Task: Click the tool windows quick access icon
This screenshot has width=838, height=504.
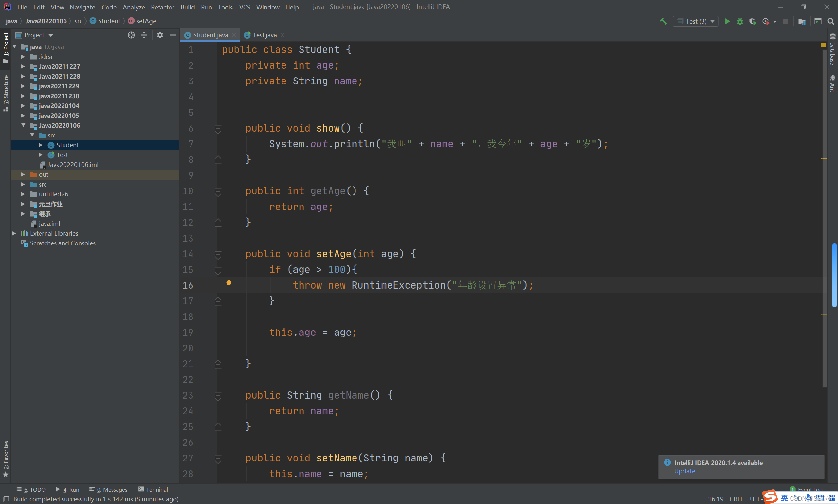Action: 6,499
